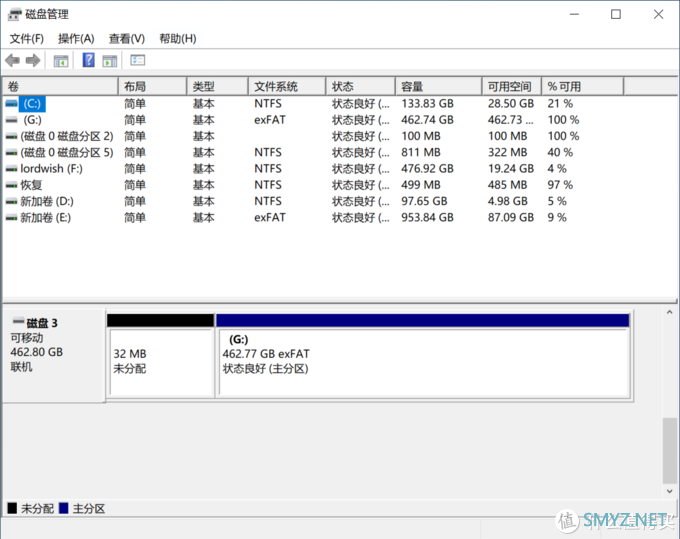This screenshot has height=539, width=680.
Task: Open the 帮助(H) menu
Action: click(178, 39)
